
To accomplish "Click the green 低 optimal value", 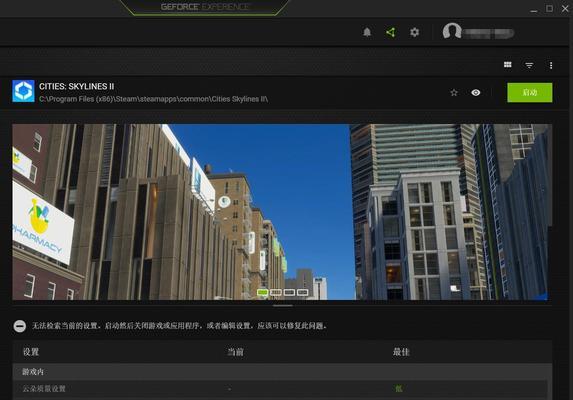I will coord(398,389).
